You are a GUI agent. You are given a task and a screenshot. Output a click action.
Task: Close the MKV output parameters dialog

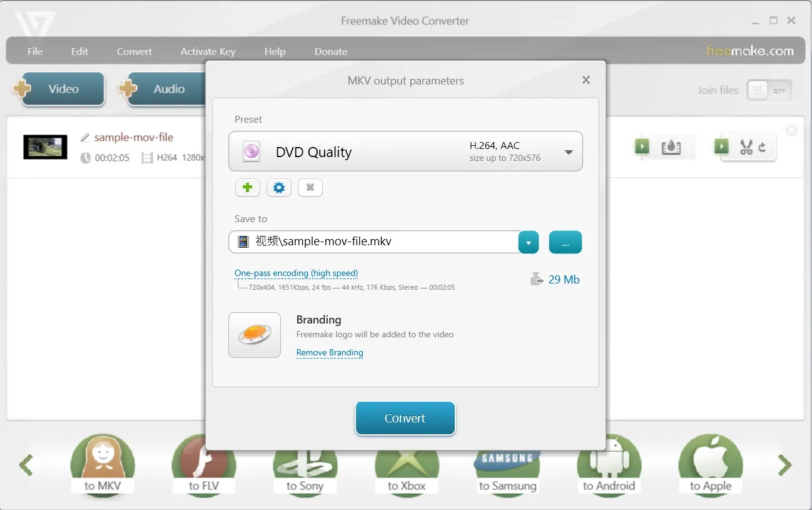586,80
